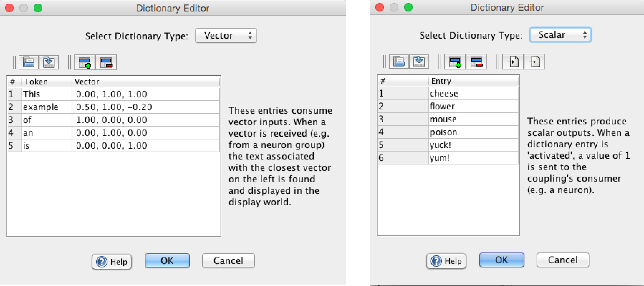Open the dictionary type dropdown showing Vector
This screenshot has width=644, height=286.
226,35
